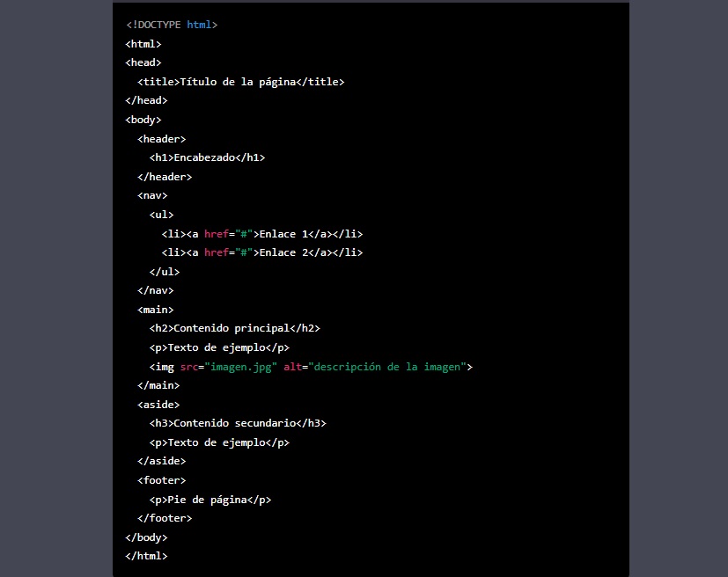Click the h2 'Contenido principal' line
Screen dimensions: 728x577
pos(234,328)
